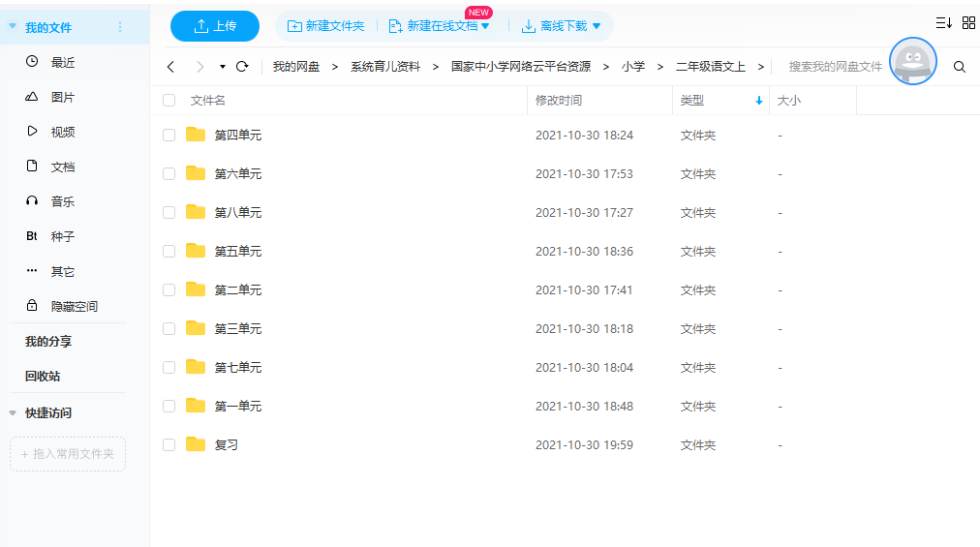This screenshot has height=547, width=980.
Task: Focus the 搜索我的网盘文件 search field
Action: click(x=833, y=67)
